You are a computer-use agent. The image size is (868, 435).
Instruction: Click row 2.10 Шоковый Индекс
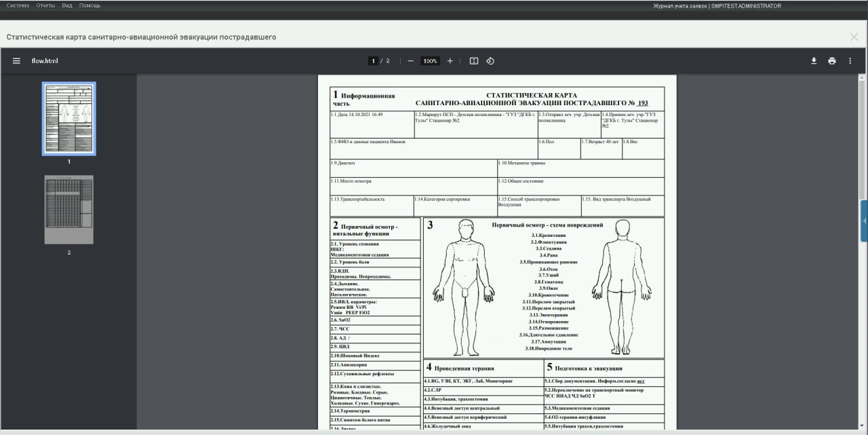point(376,356)
